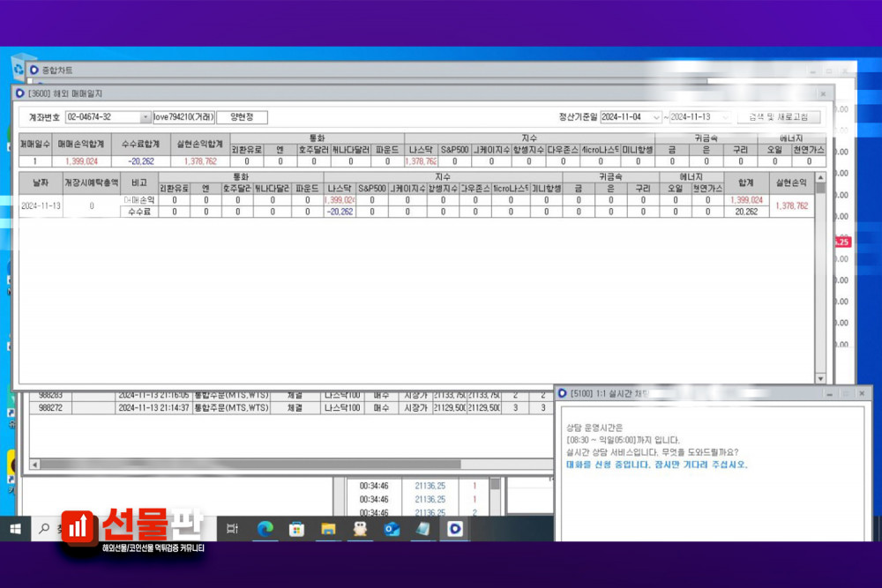Click the account holder name field
The image size is (882, 588).
click(242, 117)
